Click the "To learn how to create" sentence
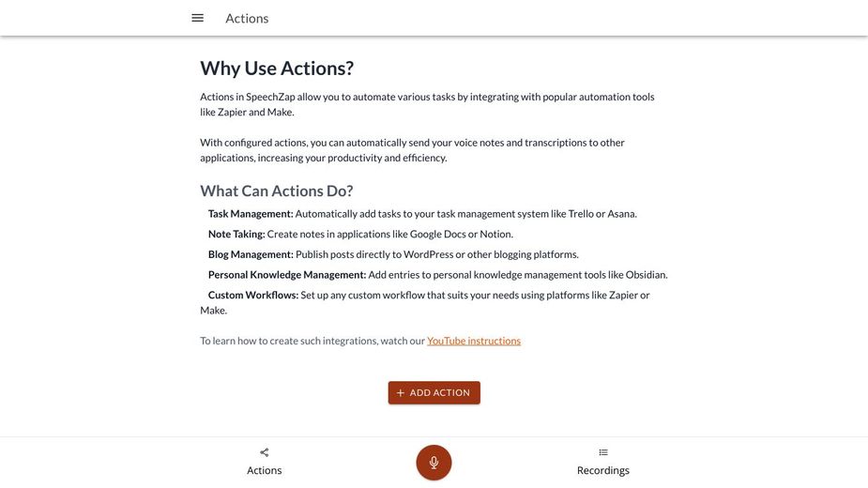868x488 pixels. [x=312, y=341]
